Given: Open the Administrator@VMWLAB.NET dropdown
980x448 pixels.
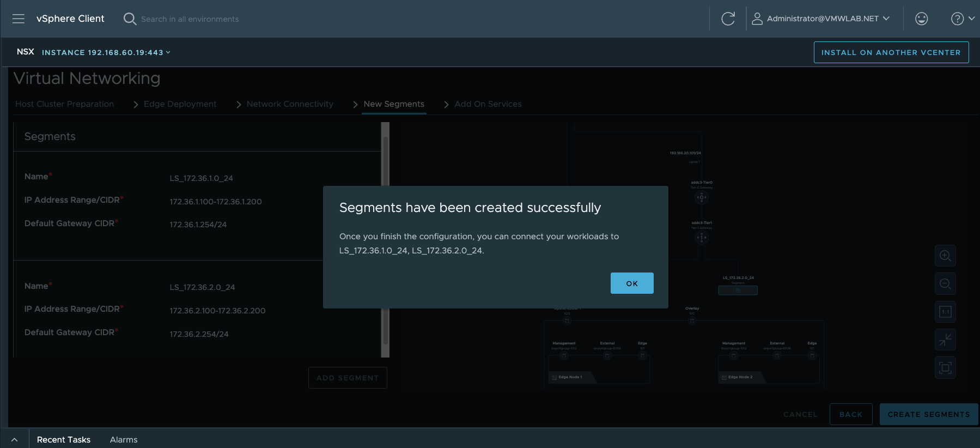Looking at the screenshot, I should point(828,19).
